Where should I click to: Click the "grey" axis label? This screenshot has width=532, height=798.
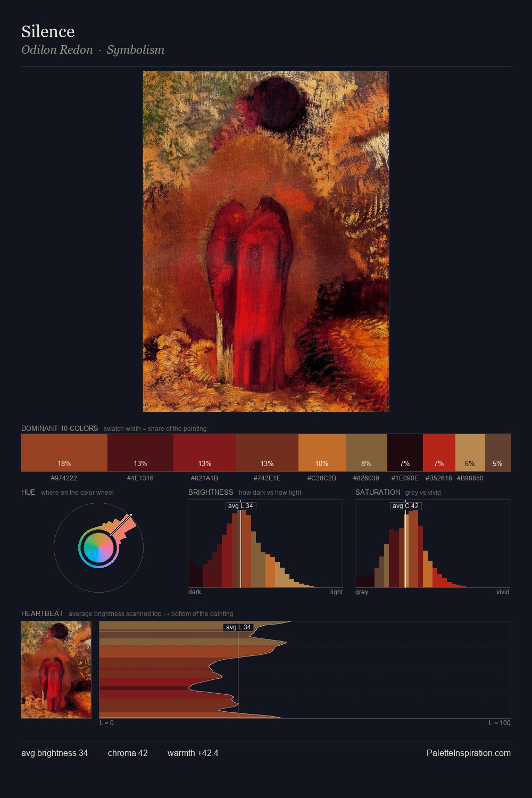(362, 592)
